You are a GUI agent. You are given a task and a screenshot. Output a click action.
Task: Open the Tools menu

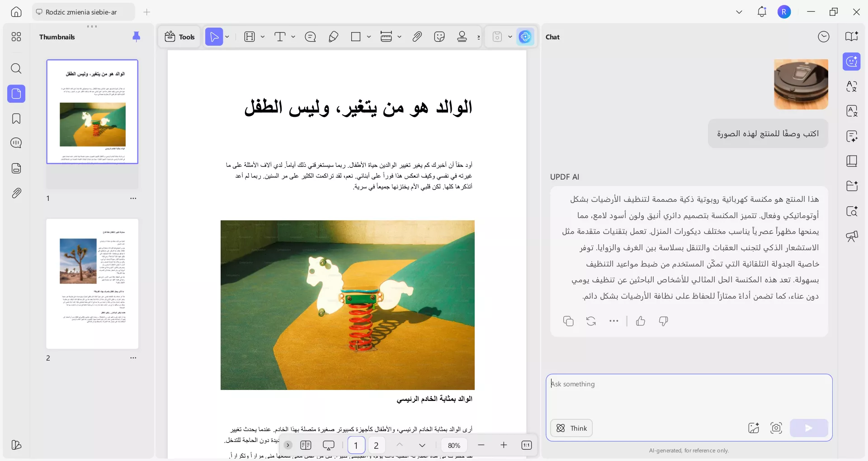[x=179, y=37]
